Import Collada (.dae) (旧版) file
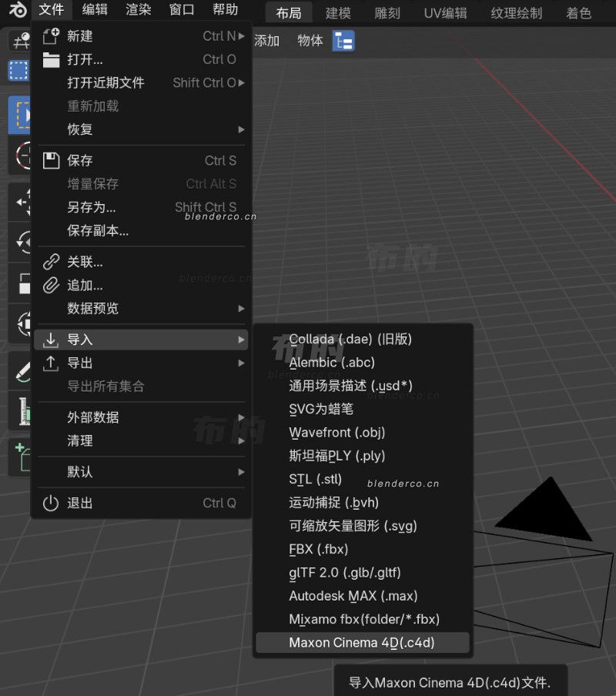616x696 pixels. (363, 339)
